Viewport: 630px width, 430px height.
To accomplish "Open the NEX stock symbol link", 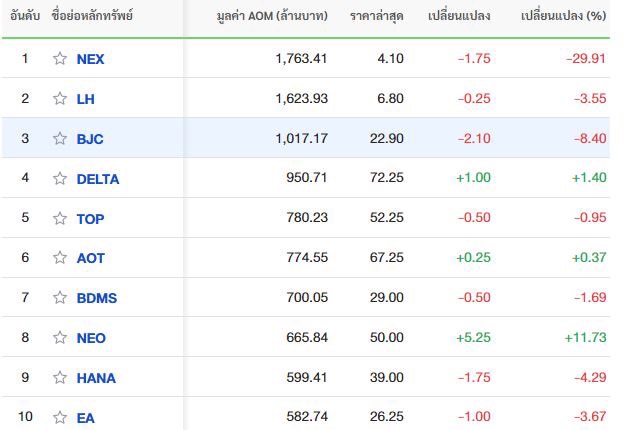I will (90, 59).
